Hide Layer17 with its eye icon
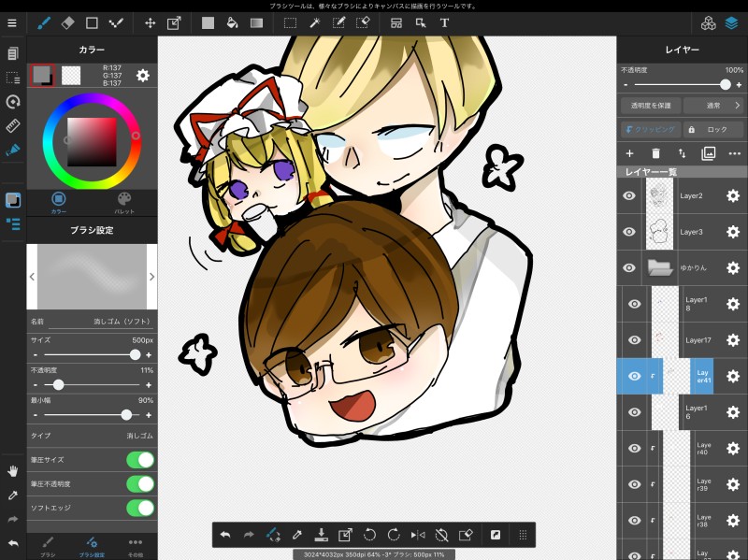This screenshot has height=560, width=748. tap(635, 340)
